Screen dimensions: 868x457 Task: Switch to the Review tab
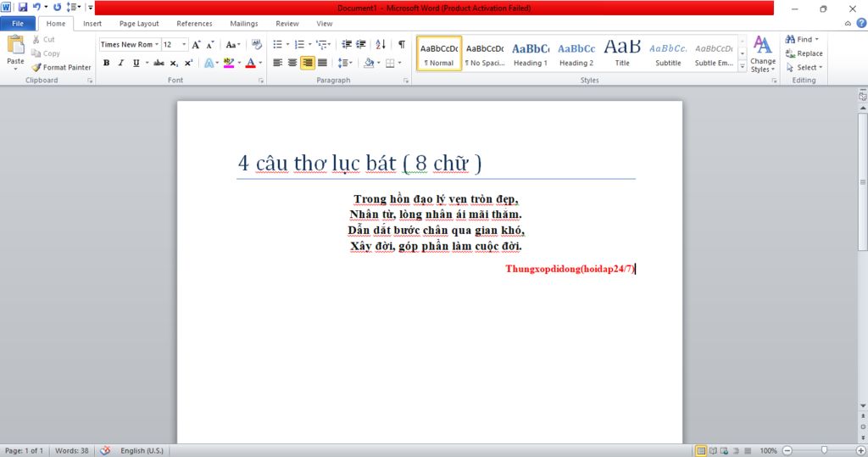coord(287,23)
